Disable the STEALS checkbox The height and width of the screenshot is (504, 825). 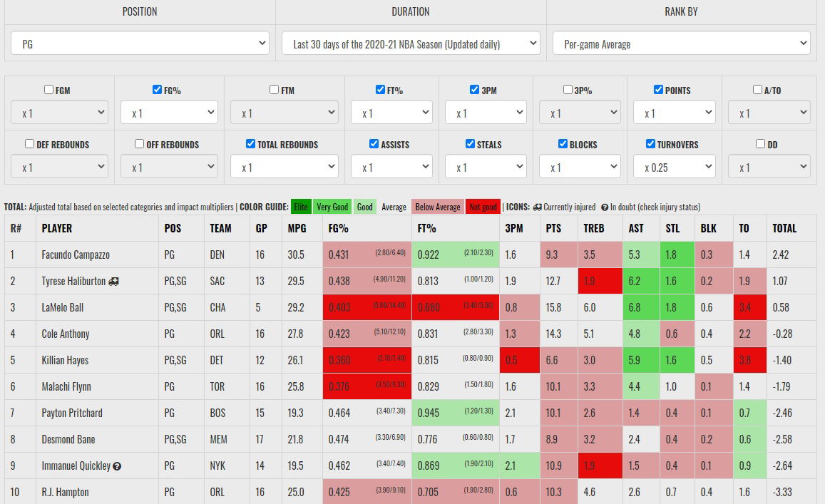tap(471, 143)
